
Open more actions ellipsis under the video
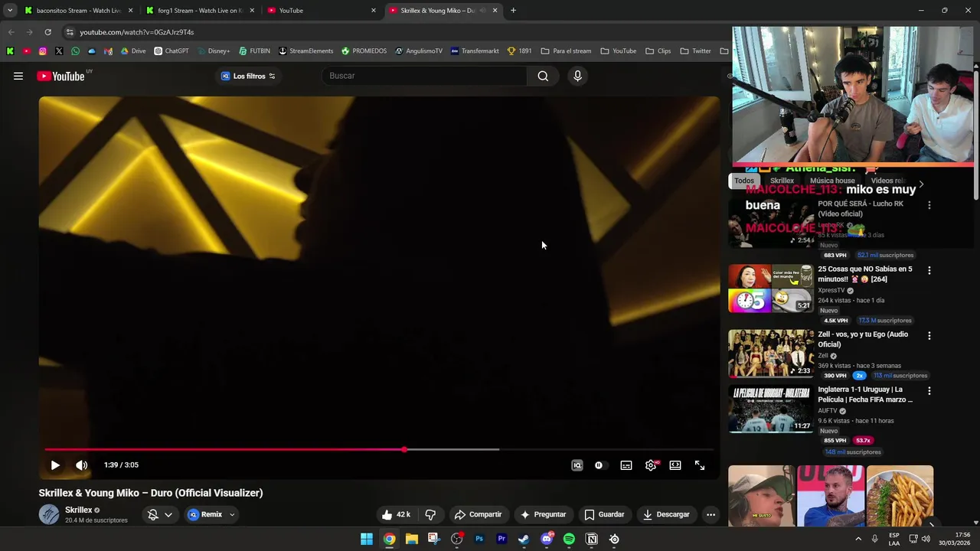pyautogui.click(x=710, y=514)
